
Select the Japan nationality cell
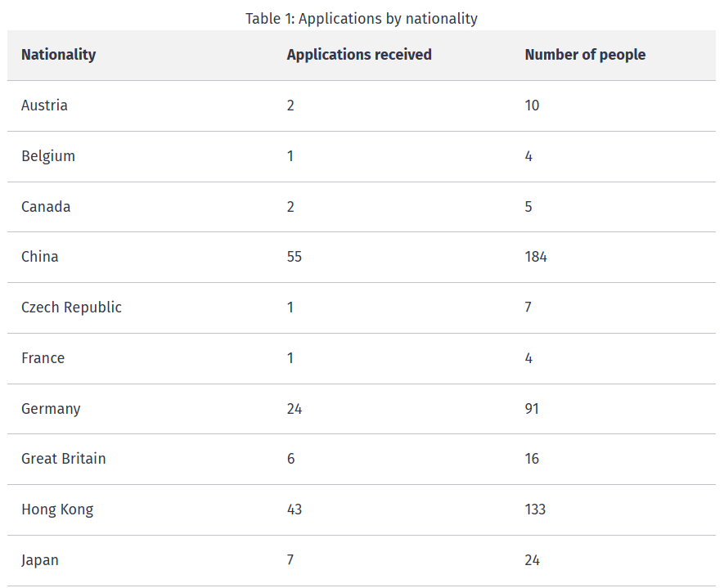point(40,560)
